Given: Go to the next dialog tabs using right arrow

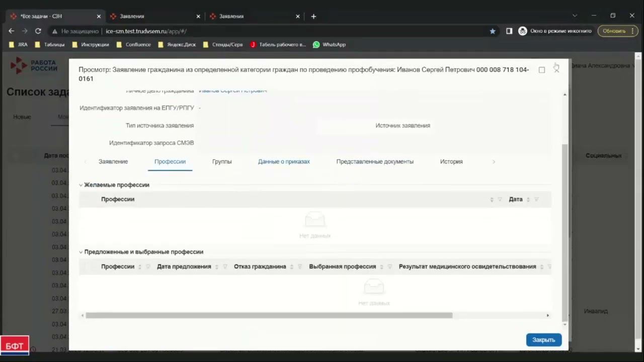Looking at the screenshot, I should 494,162.
